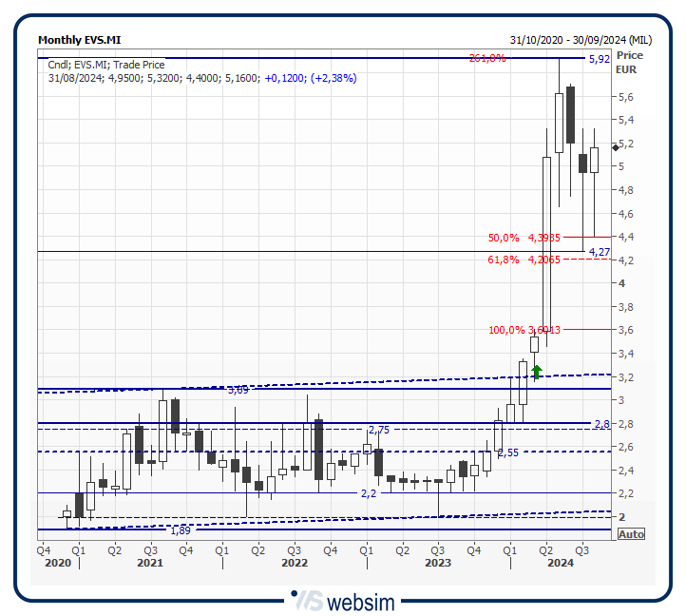Click the Auto scale button
Screen dimensions: 686x616
[631, 534]
